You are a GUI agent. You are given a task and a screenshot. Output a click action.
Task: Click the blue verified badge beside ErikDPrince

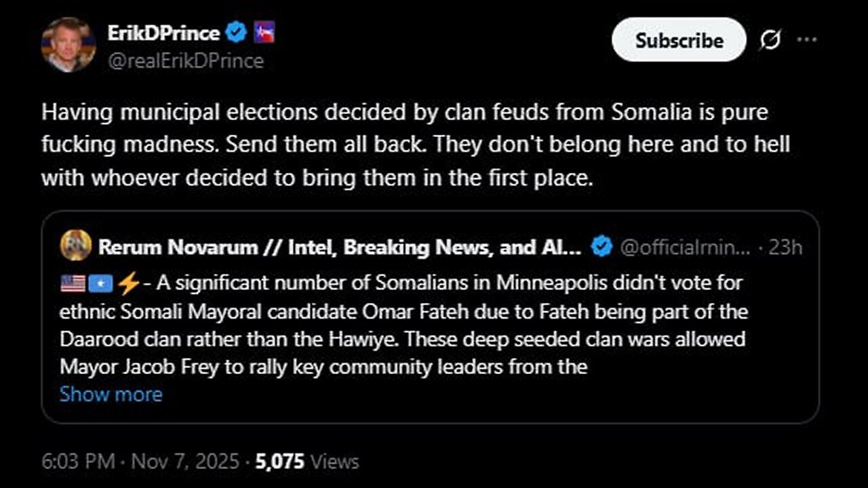pyautogui.click(x=236, y=33)
